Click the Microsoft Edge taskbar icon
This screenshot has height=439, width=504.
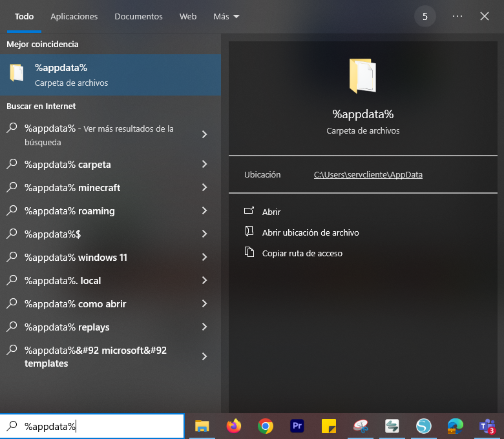pyautogui.click(x=456, y=426)
